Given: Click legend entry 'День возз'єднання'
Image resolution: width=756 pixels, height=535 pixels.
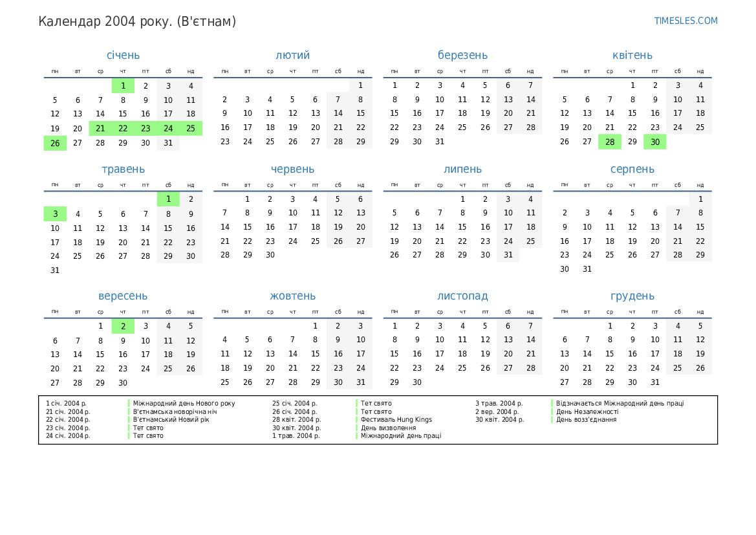Looking at the screenshot, I should 587,420.
